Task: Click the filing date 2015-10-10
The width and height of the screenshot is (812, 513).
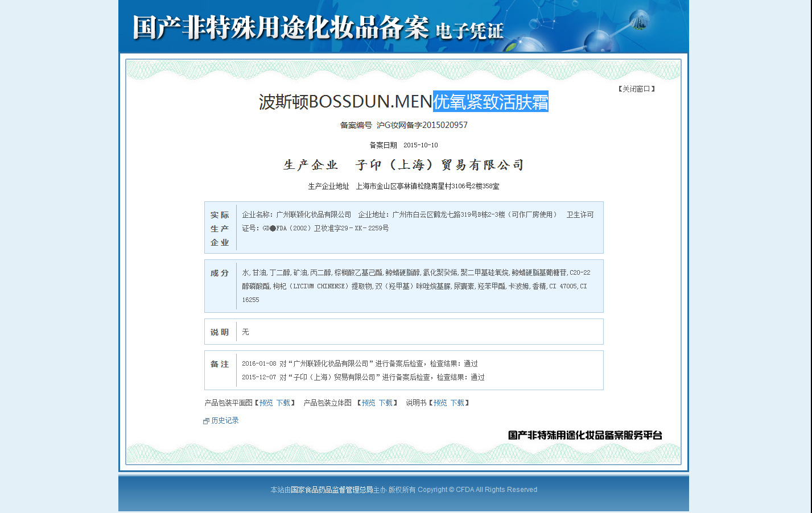Action: point(421,146)
